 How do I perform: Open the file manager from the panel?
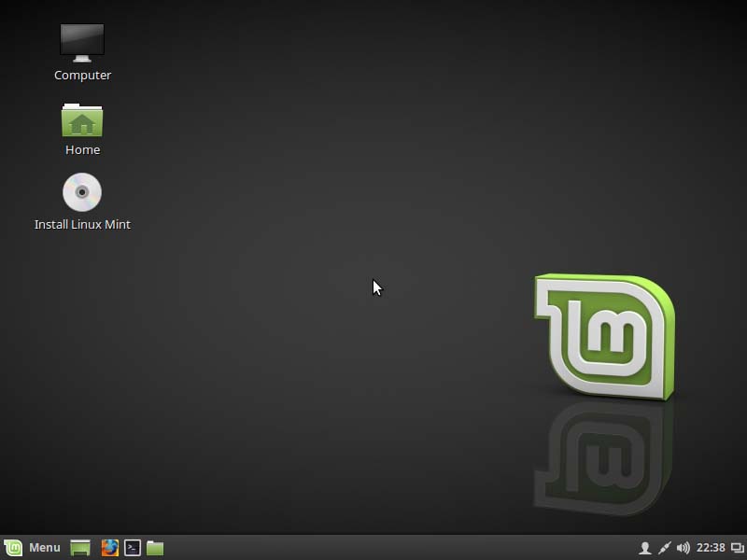pos(154,548)
